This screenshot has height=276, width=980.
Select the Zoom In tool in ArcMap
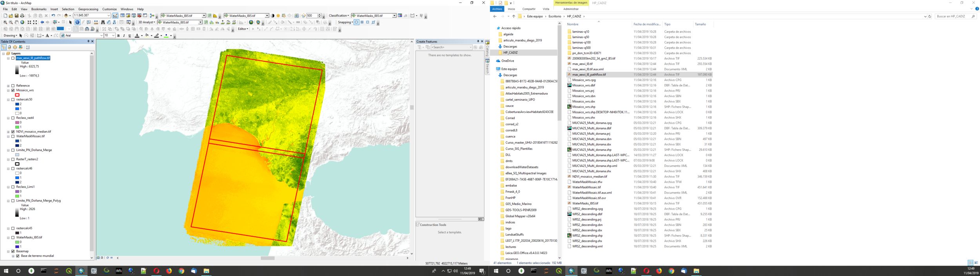[x=5, y=22]
